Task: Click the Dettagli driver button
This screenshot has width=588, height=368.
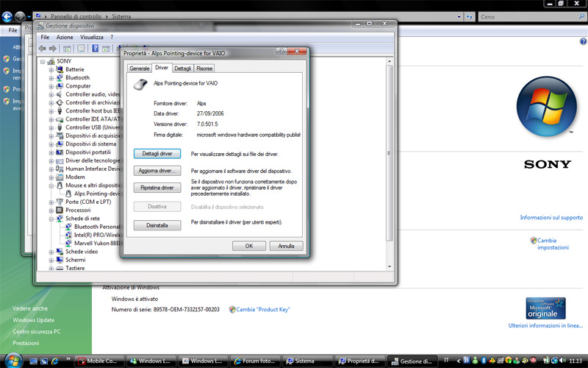Action: pyautogui.click(x=157, y=154)
